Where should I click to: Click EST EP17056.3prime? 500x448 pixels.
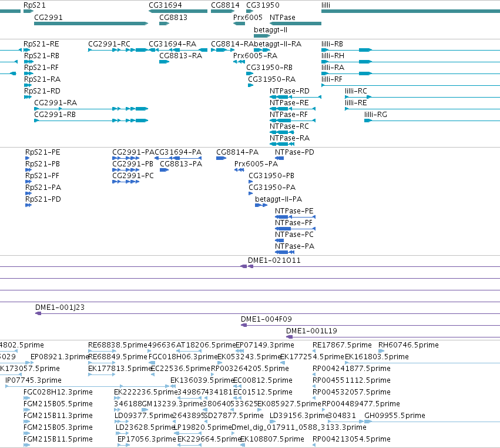pyautogui.click(x=147, y=439)
